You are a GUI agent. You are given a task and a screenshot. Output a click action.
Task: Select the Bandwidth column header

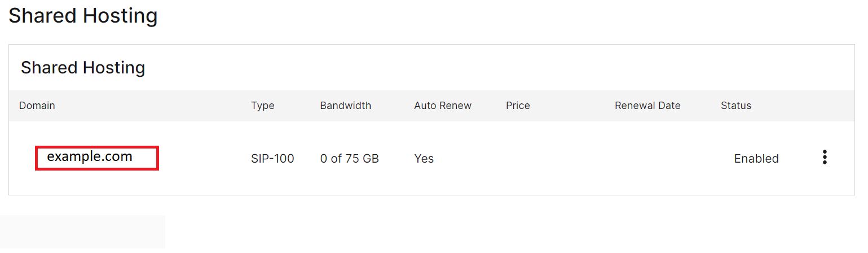coord(345,106)
